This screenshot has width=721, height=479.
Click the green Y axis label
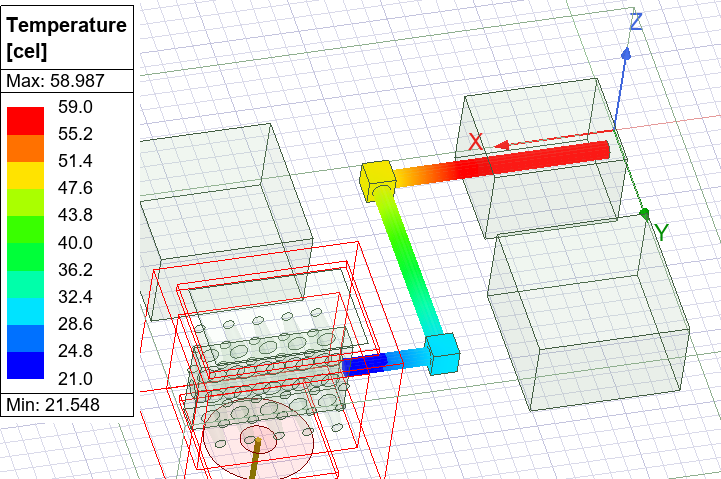click(x=661, y=233)
